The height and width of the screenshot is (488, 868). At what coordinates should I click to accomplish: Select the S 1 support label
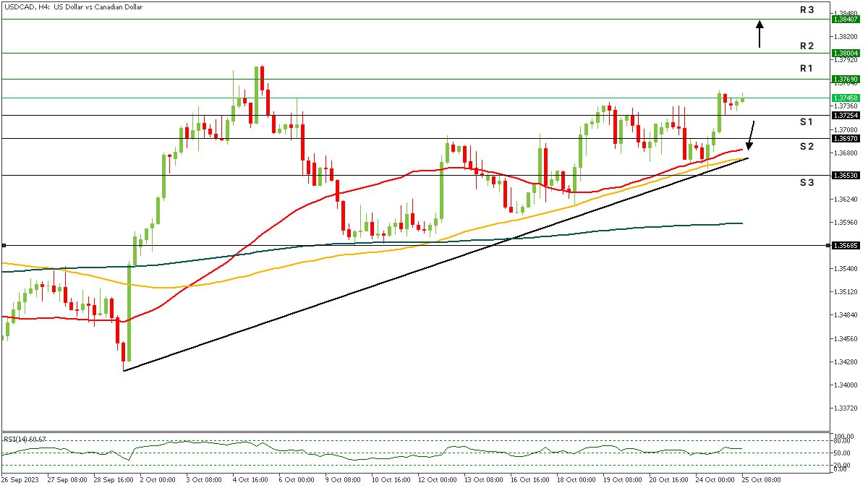807,122
